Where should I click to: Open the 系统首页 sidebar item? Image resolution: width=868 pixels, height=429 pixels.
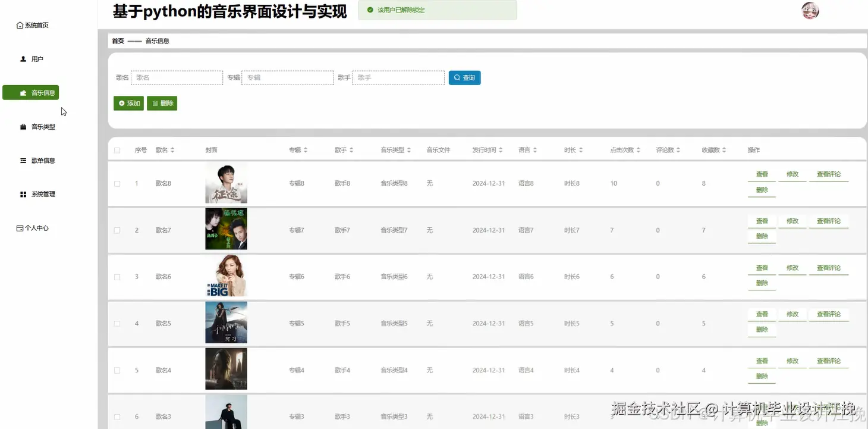coord(33,26)
